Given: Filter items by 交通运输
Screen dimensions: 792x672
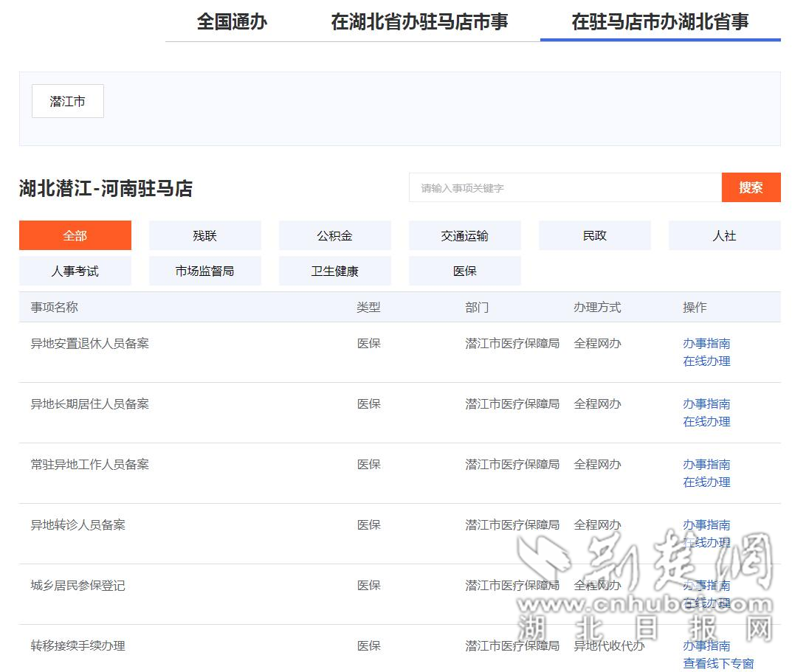Looking at the screenshot, I should point(465,235).
